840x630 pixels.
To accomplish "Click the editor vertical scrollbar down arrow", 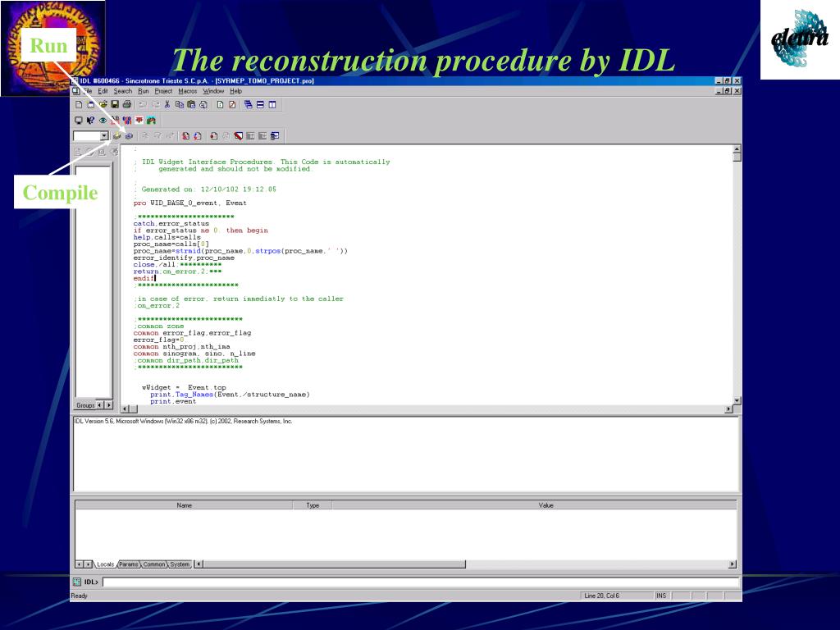I will 737,400.
